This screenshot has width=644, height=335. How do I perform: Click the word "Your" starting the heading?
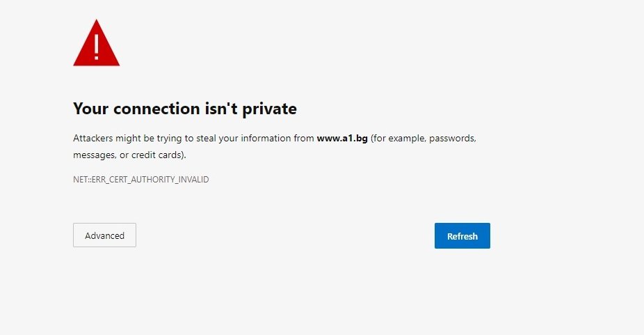[91, 109]
